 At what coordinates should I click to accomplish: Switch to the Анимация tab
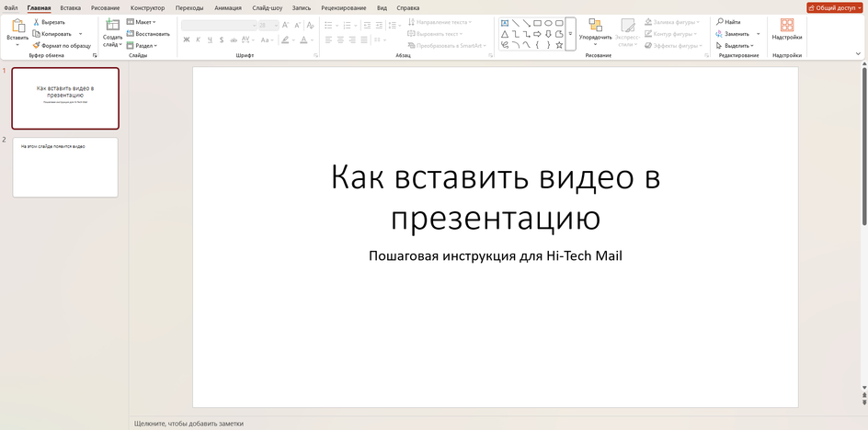(228, 7)
